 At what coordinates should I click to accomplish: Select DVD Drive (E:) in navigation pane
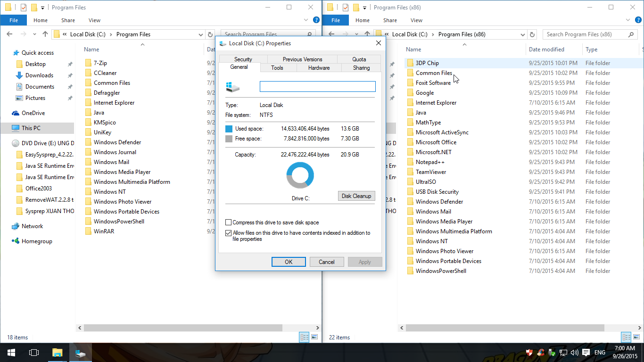[x=43, y=143]
